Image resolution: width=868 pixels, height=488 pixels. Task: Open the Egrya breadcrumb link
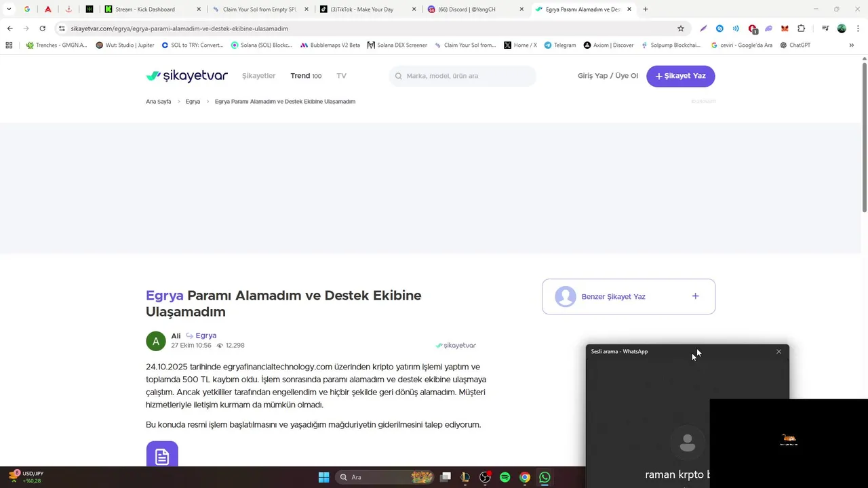click(193, 102)
